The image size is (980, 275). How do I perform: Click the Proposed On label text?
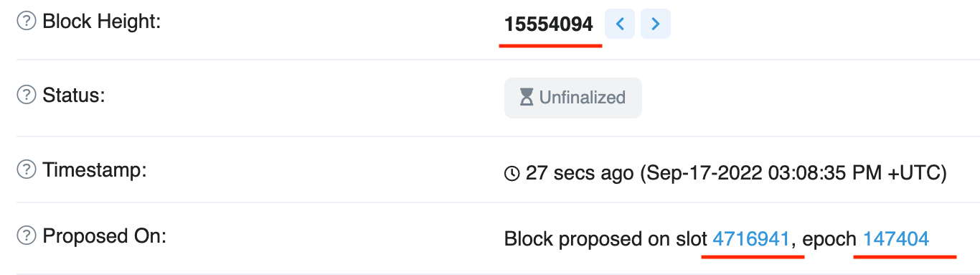tap(105, 235)
